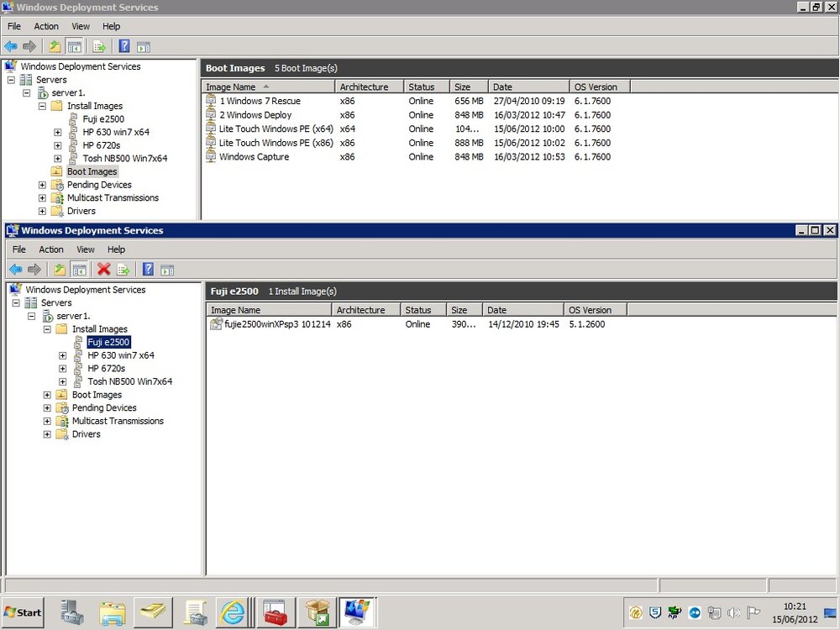Click Forward arrow in upper window toolbar

[x=29, y=46]
